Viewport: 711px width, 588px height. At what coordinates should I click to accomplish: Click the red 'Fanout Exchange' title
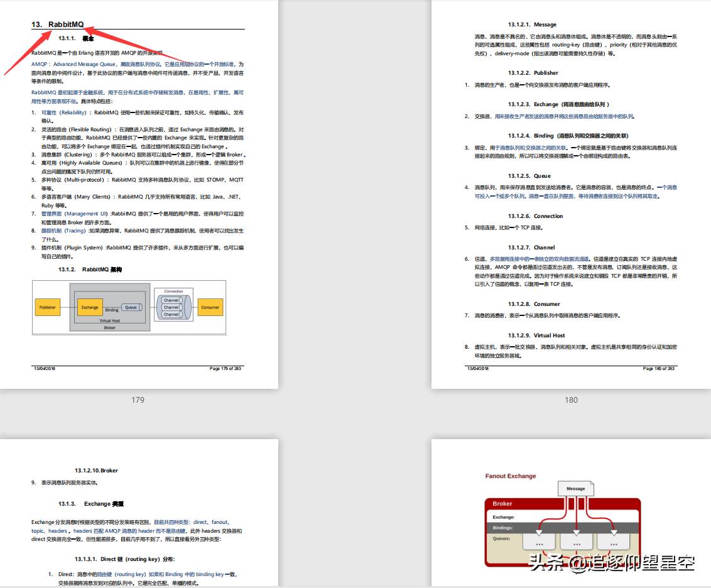point(511,476)
